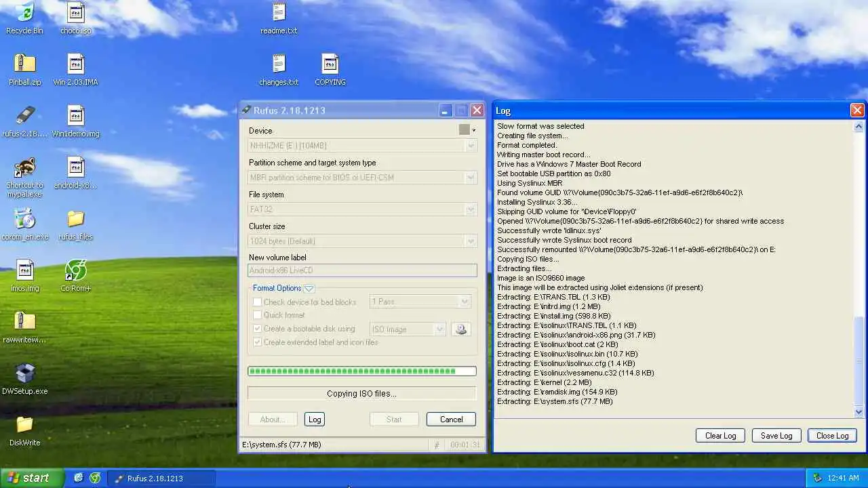
Task: Click the Log window scroll down arrow
Action: pos(859,411)
